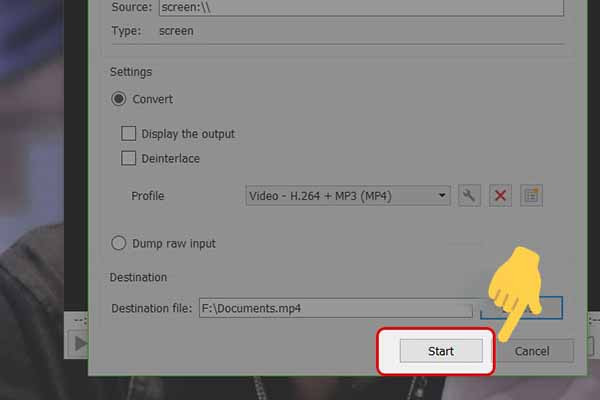This screenshot has width=600, height=400.
Task: Edit selected profile with wrench icon
Action: [x=469, y=196]
